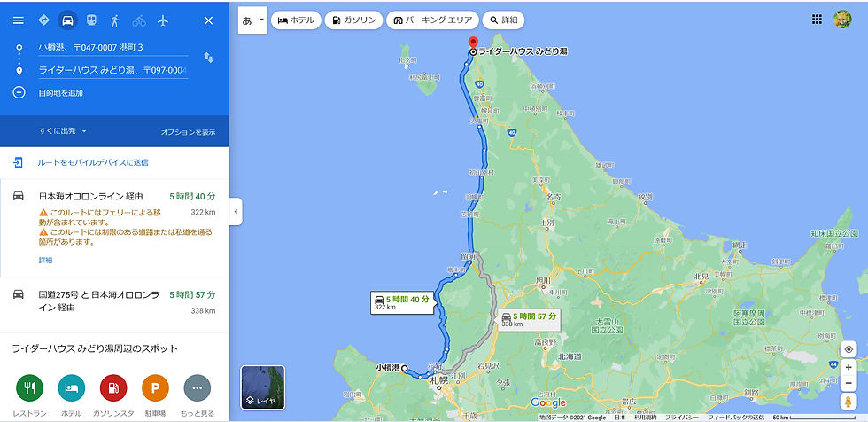Click the Google logo on map
Viewport: 868px width, 422px height.
(x=548, y=402)
